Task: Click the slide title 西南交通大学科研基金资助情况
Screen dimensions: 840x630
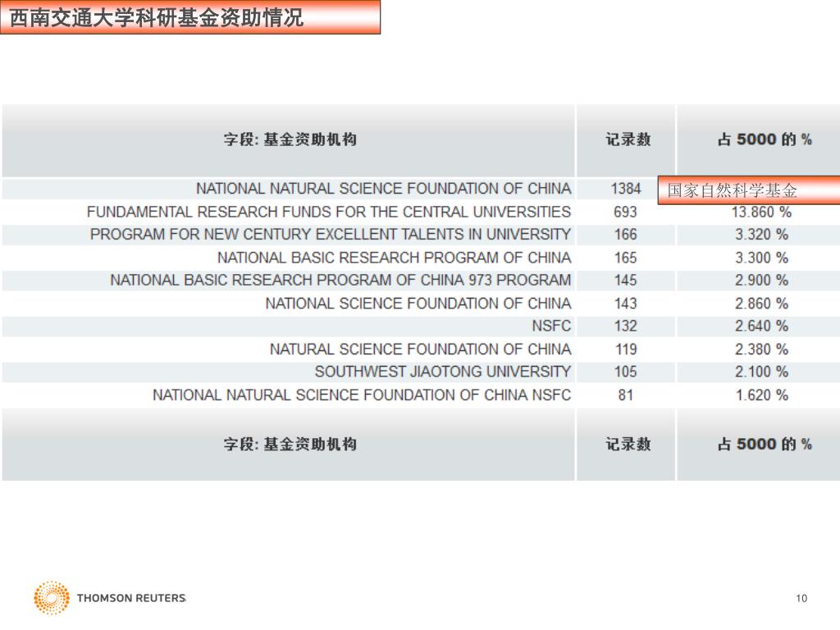Action: pos(157,18)
